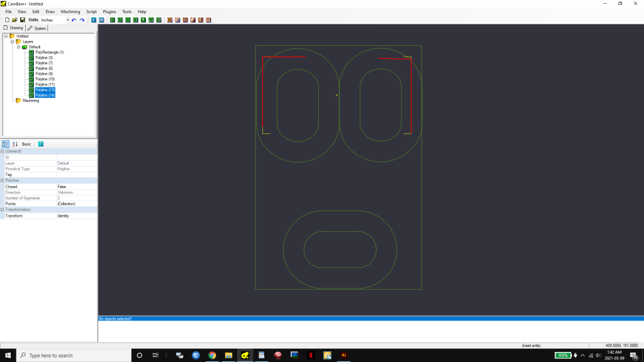The height and width of the screenshot is (362, 644).
Task: Click the Save file icon
Action: click(22, 19)
